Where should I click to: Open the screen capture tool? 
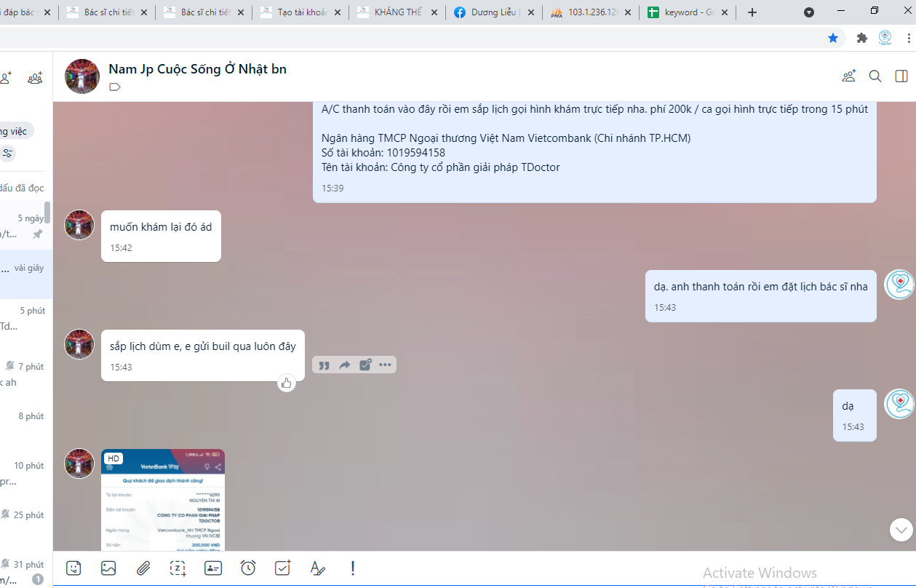point(178,568)
